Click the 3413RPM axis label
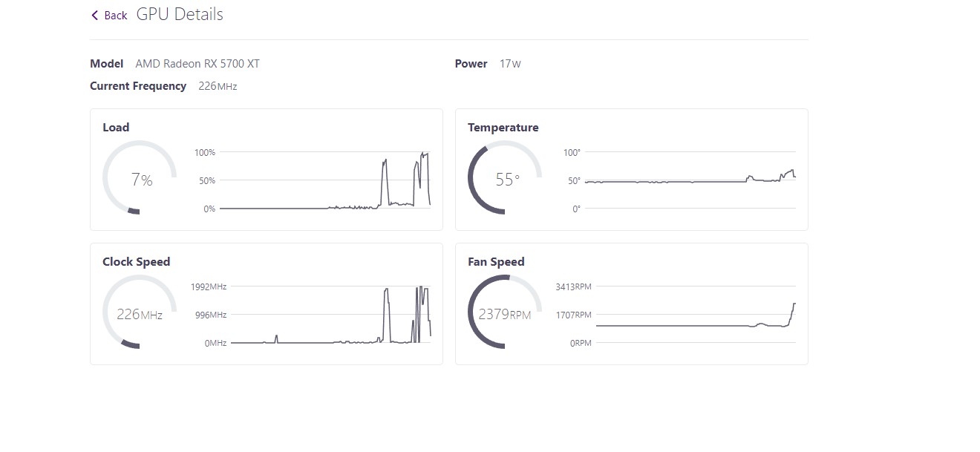 pyautogui.click(x=574, y=286)
